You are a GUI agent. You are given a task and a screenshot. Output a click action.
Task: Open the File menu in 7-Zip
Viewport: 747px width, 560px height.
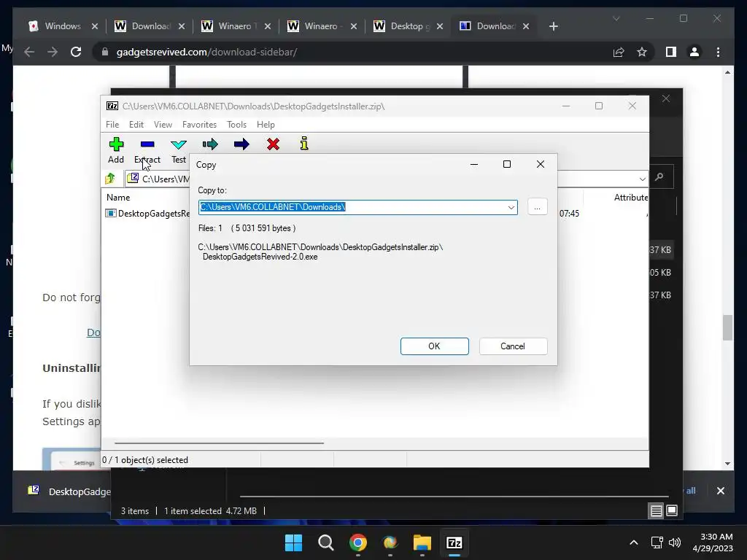[112, 124]
